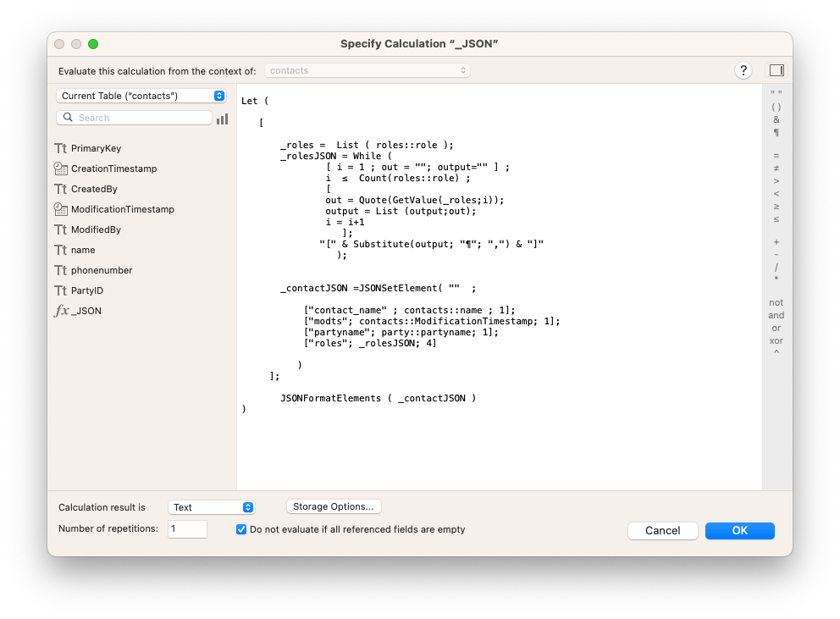Insert ampersand concatenation operator

point(776,119)
